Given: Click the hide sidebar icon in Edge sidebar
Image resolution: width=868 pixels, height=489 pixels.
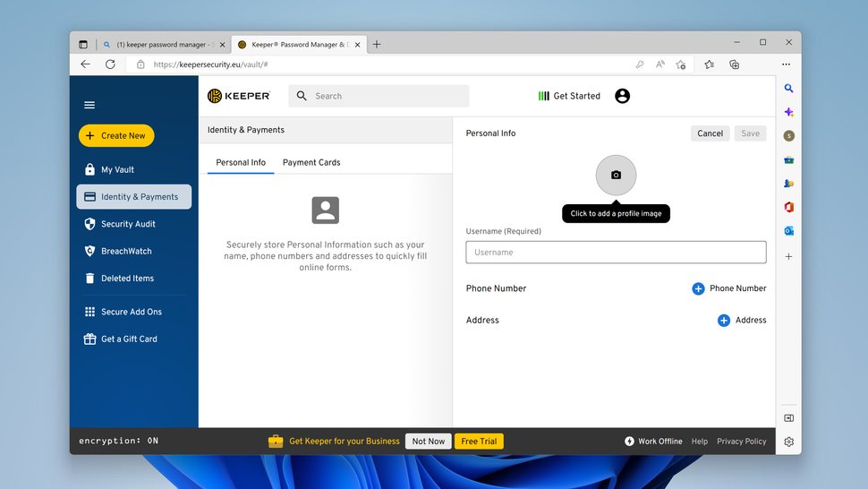Looking at the screenshot, I should [x=789, y=418].
